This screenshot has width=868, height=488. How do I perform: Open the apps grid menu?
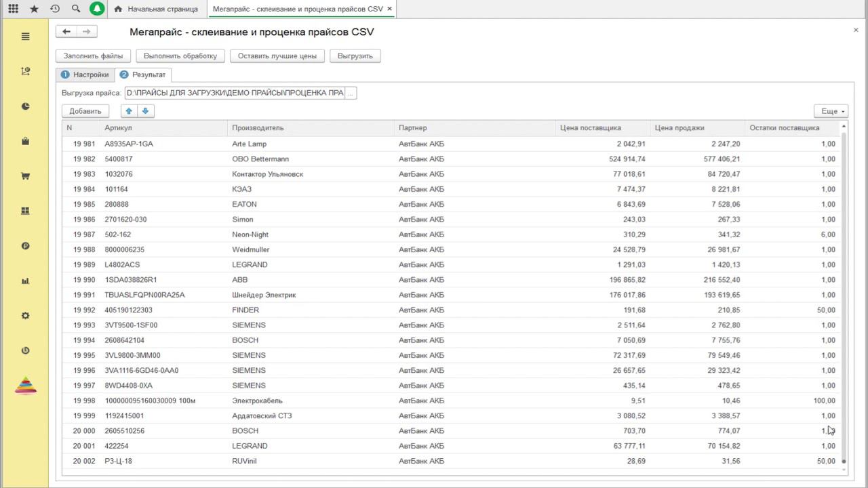(x=13, y=9)
